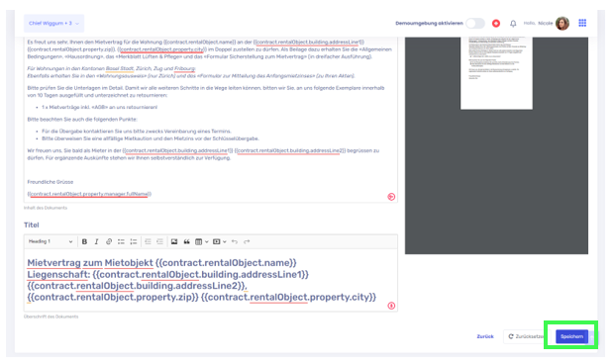
Task: Toggle bold formatting in Titel editor
Action: pos(84,241)
